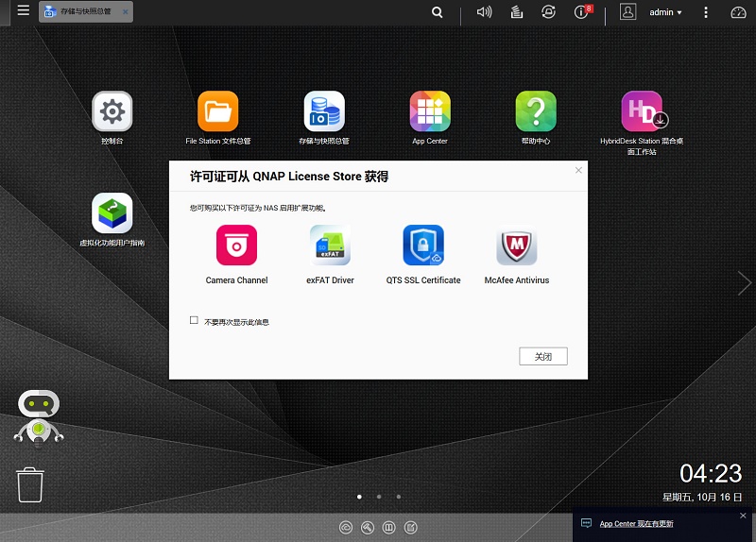Open HybridDesk Station desktop icon
The width and height of the screenshot is (756, 542).
(x=642, y=111)
